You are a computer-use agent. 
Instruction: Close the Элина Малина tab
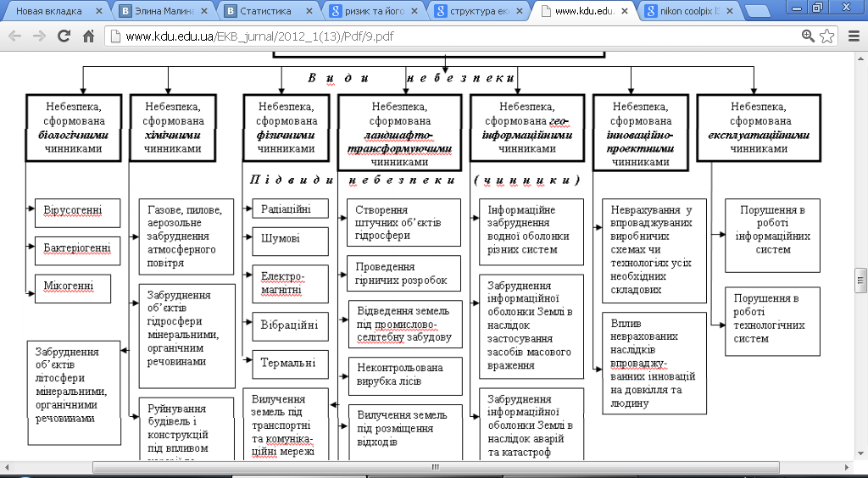(204, 11)
